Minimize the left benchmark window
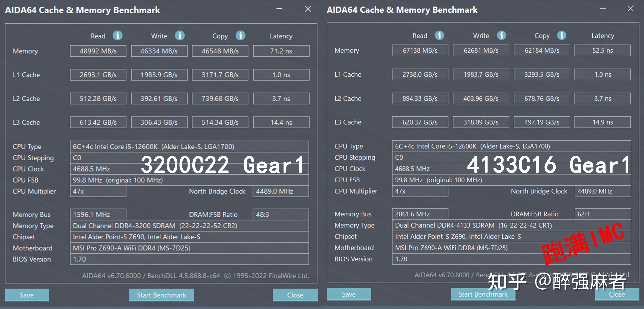Image resolution: width=644 pixels, height=309 pixels. point(279,9)
